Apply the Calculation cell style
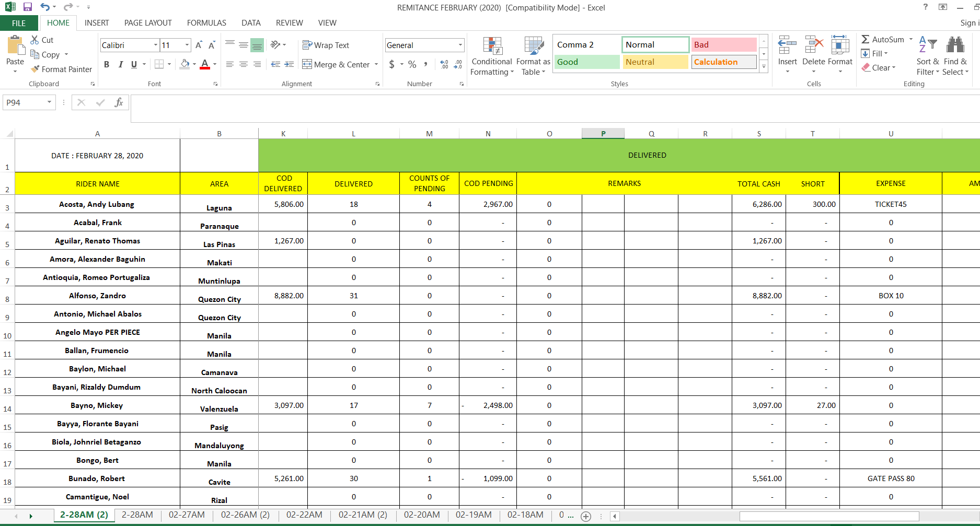The width and height of the screenshot is (980, 526). point(724,62)
